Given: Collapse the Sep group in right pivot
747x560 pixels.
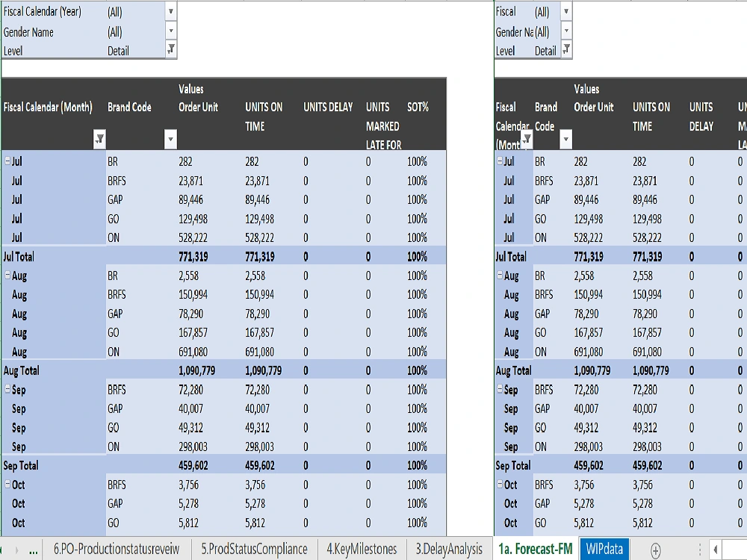Looking at the screenshot, I should point(500,389).
